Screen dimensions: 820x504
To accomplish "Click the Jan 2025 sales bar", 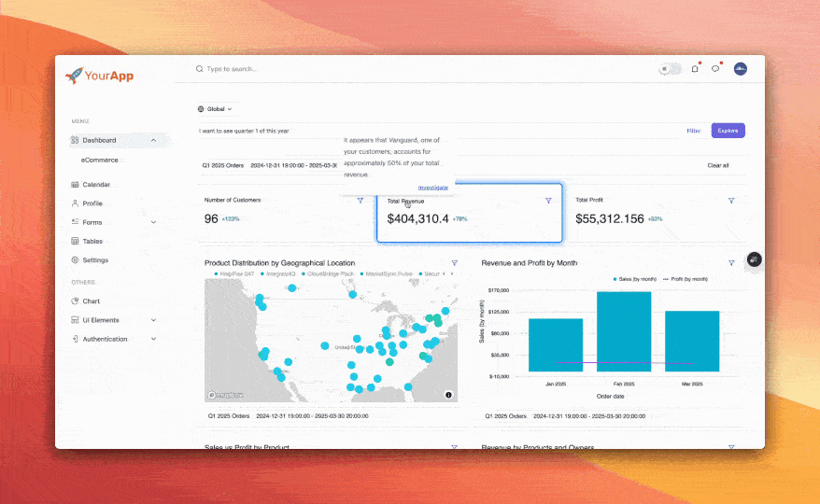I will pyautogui.click(x=556, y=345).
